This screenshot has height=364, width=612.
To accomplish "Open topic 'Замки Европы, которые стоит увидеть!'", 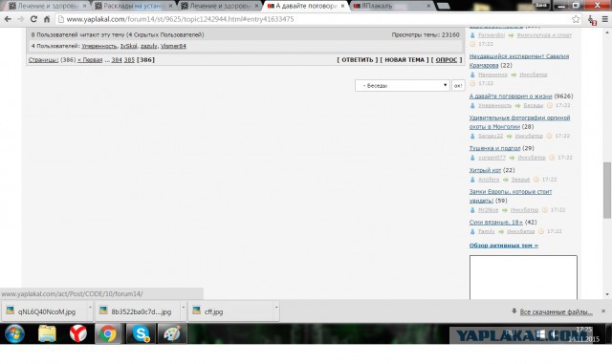I will pyautogui.click(x=511, y=196).
